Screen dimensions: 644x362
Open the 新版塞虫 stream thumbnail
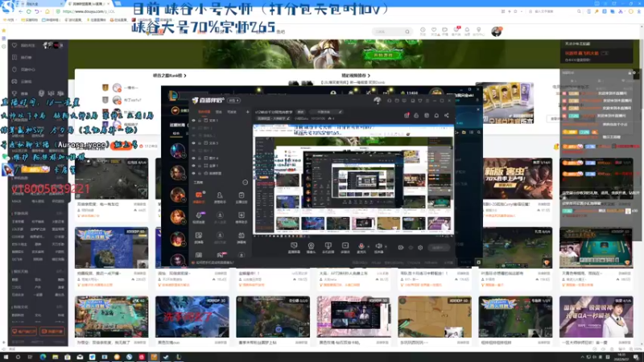point(518,179)
